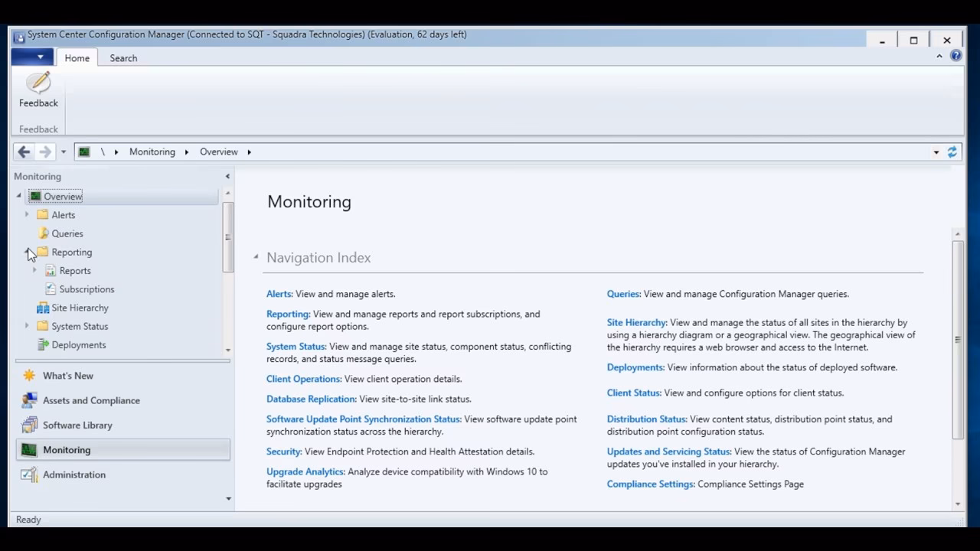Select Monitoring in the breadcrumb path

coord(152,152)
